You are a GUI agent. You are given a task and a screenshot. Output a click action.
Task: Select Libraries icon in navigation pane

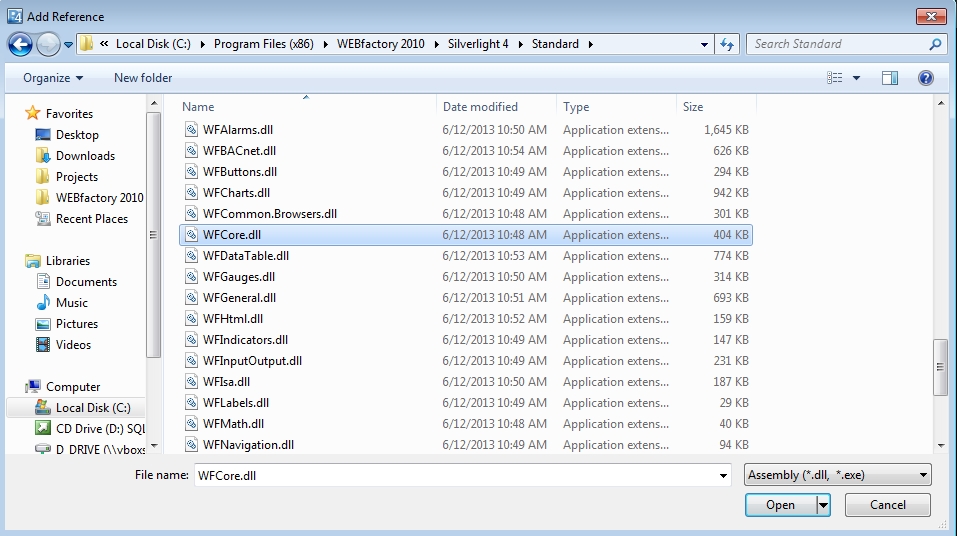(33, 261)
